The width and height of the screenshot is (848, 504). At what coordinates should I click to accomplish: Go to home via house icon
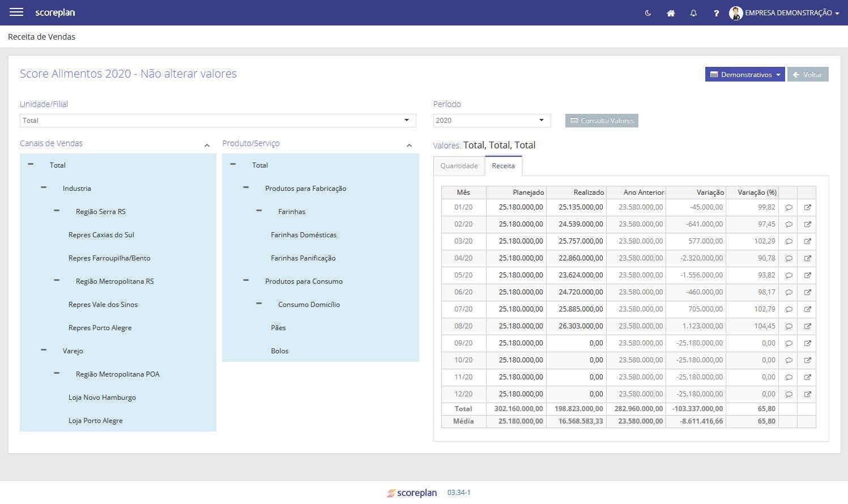tap(671, 13)
